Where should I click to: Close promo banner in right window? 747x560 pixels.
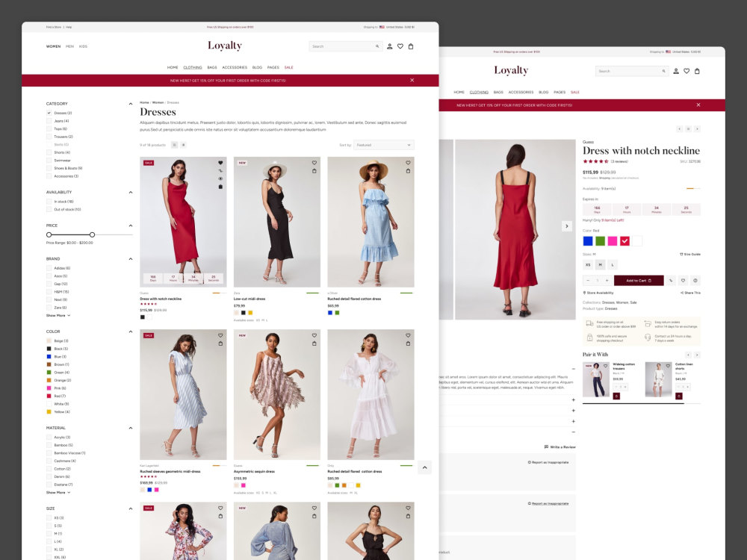click(698, 105)
